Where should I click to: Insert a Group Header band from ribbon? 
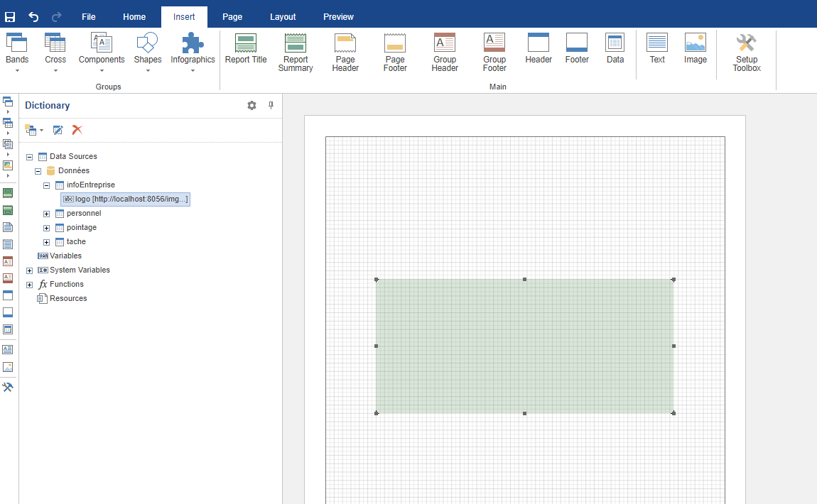(445, 52)
